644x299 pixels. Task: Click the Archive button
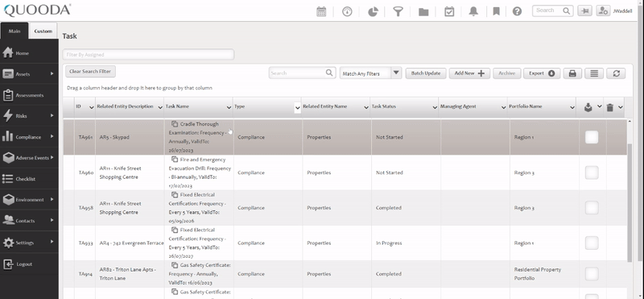point(507,73)
